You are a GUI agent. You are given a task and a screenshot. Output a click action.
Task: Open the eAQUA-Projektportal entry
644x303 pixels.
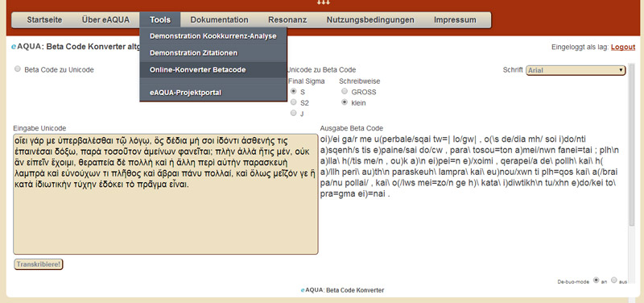[x=213, y=93]
